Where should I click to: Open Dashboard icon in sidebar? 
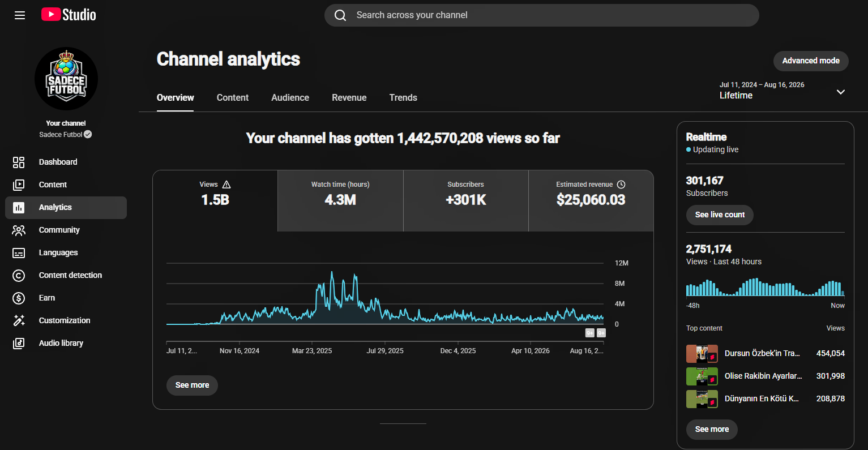coord(19,162)
